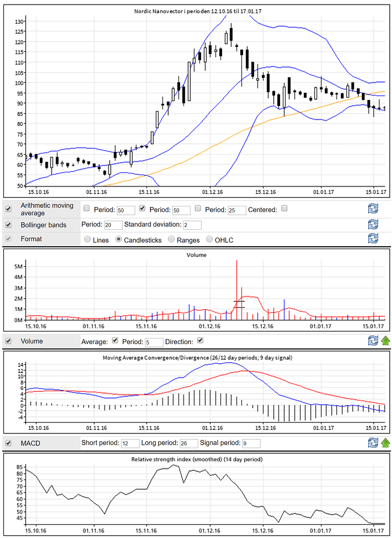Click the Centered label
This screenshot has height=538, width=392.
point(262,210)
